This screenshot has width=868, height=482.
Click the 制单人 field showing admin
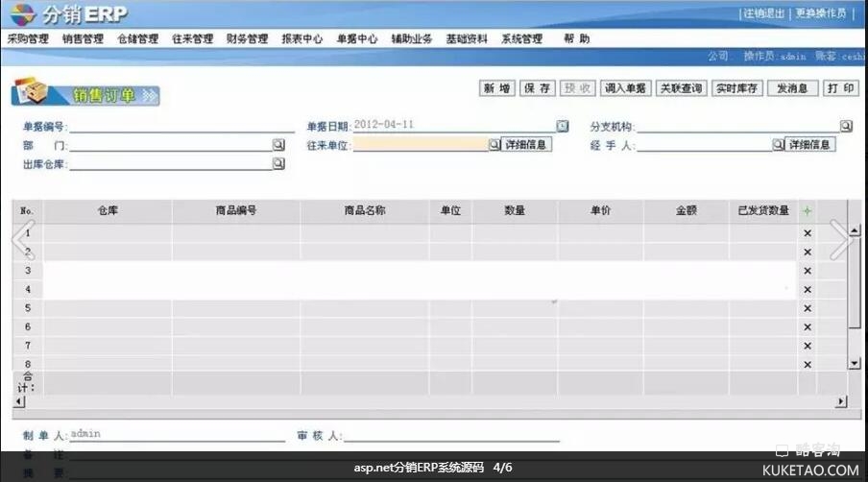point(177,435)
